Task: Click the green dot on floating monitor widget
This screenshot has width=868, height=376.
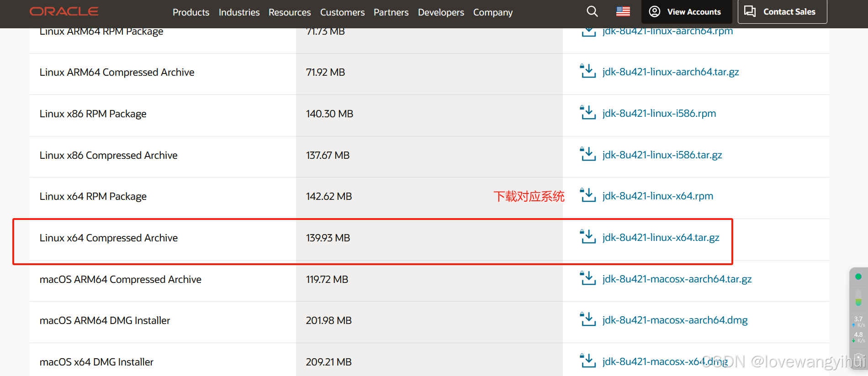Action: [858, 277]
